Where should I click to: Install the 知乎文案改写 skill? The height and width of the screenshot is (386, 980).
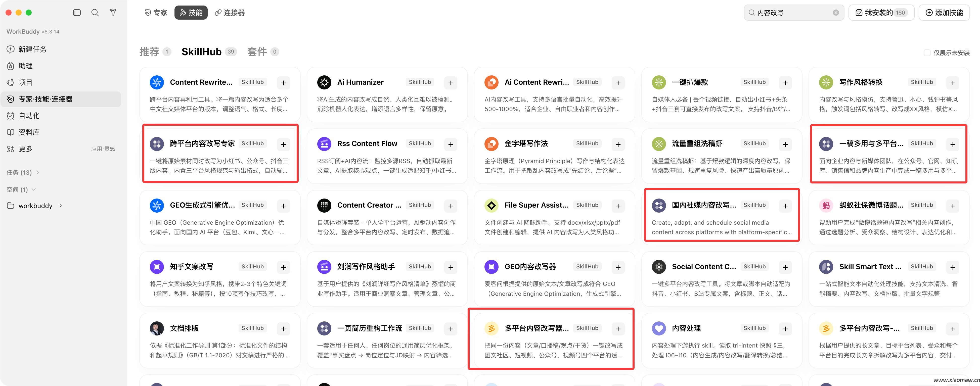[x=283, y=267]
